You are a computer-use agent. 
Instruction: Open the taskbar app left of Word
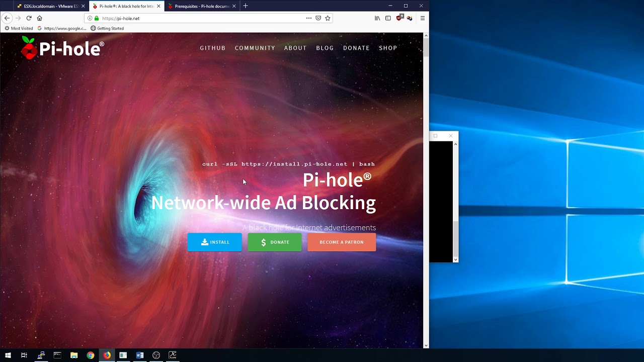click(123, 355)
